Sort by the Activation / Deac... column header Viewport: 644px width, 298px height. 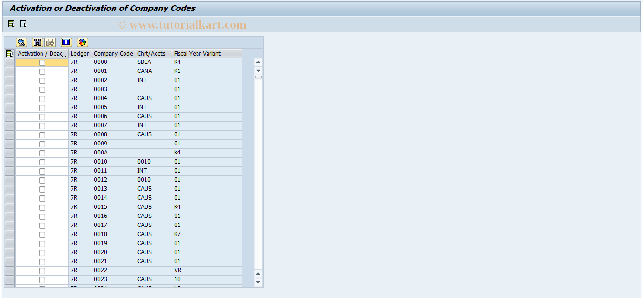tap(42, 54)
